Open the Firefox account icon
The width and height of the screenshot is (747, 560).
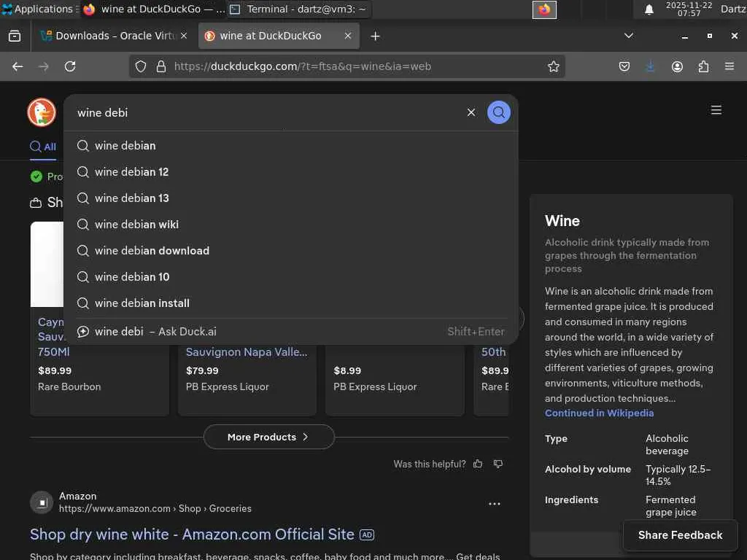(x=677, y=66)
